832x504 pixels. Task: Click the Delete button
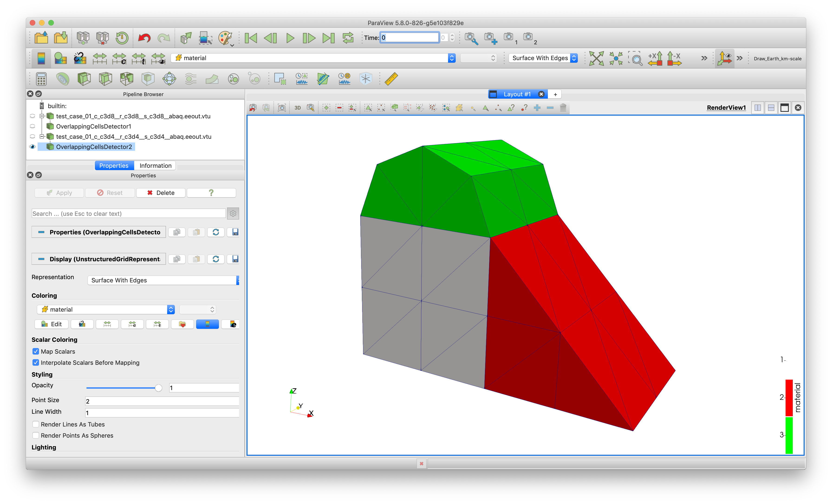pyautogui.click(x=161, y=193)
